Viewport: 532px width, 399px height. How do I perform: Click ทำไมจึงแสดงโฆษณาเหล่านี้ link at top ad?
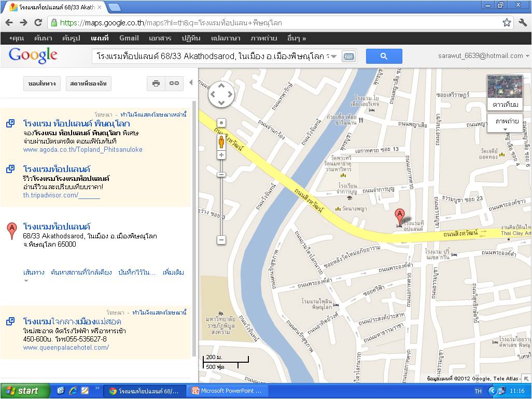(153, 115)
